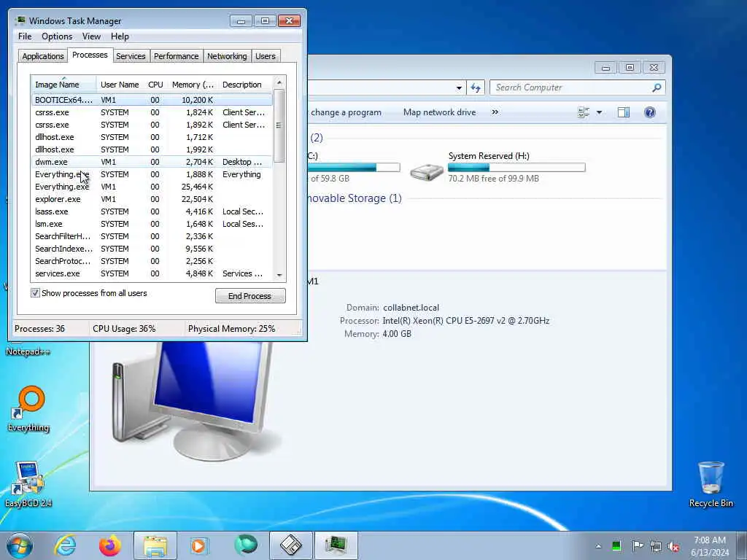The image size is (747, 560).
Task: Toggle the preview pane icon in Computer window
Action: 624,112
